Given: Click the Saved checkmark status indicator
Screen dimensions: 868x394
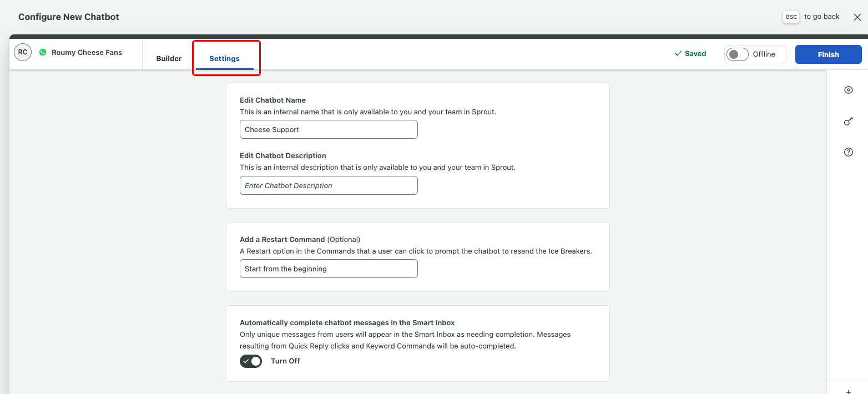Looking at the screenshot, I should [x=690, y=54].
